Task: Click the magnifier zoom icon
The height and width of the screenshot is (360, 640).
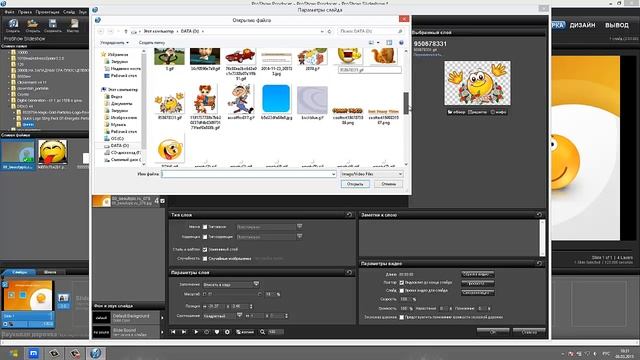Action: click(x=262, y=332)
